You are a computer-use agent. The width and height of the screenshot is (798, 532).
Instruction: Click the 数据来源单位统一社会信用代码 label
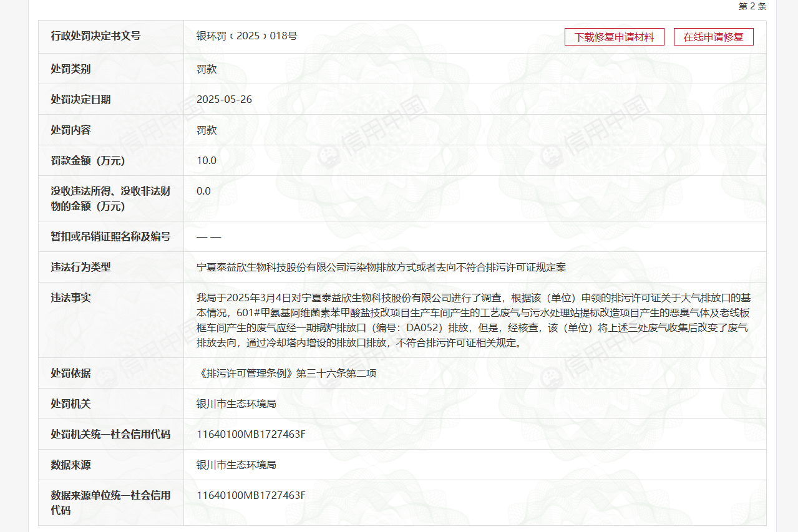(x=110, y=503)
